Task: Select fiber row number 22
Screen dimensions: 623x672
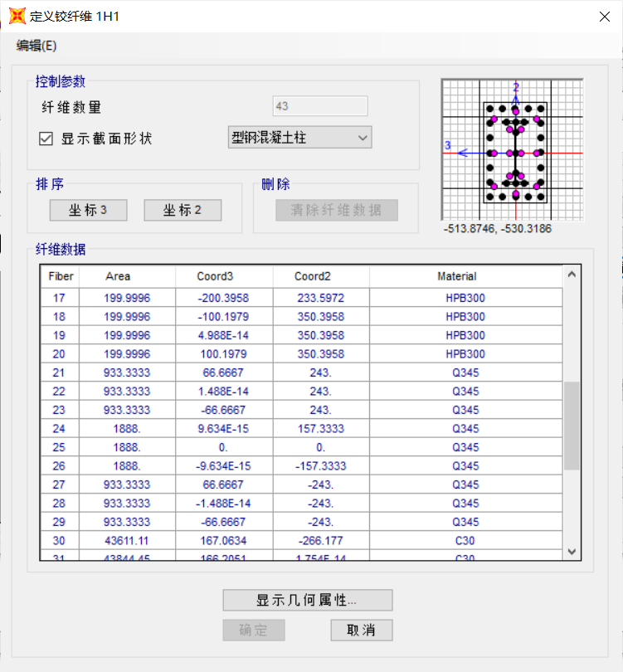Action: [x=60, y=392]
